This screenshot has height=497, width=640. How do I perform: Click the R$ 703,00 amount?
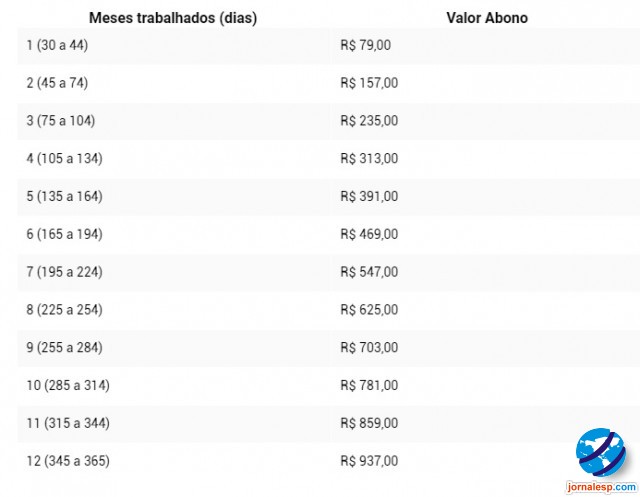pos(369,348)
